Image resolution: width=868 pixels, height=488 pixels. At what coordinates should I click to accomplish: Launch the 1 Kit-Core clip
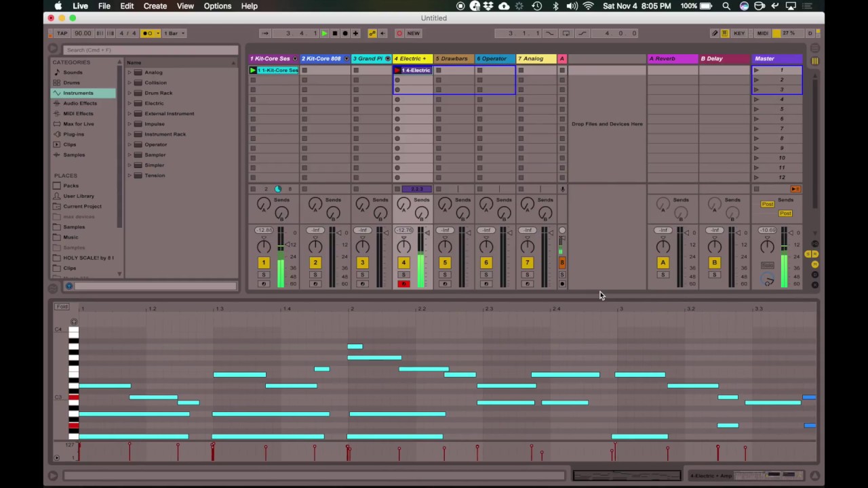[253, 70]
